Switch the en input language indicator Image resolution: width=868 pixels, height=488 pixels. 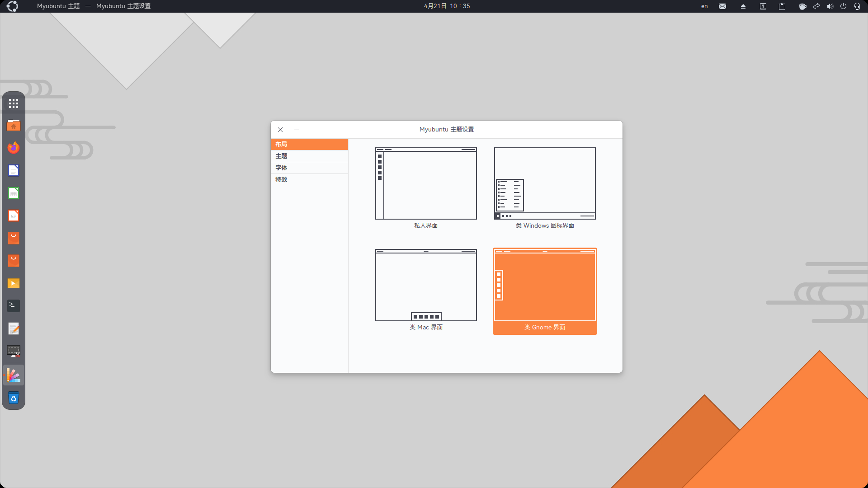click(704, 6)
